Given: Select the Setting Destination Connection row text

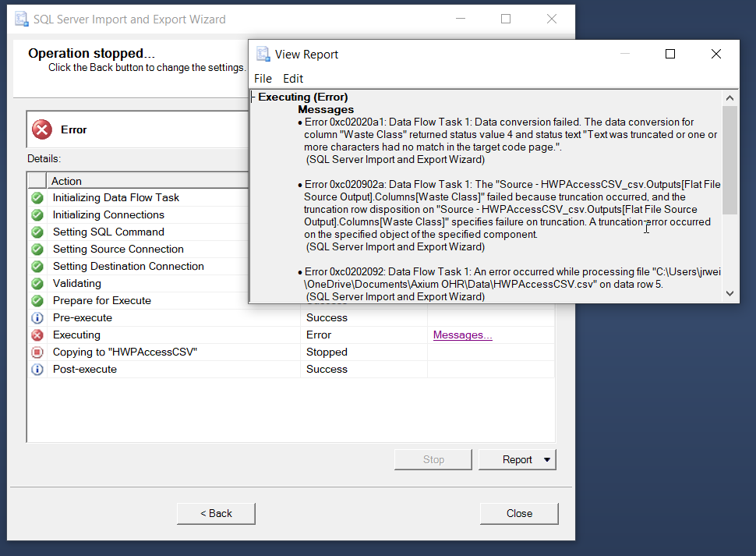Looking at the screenshot, I should 129,266.
